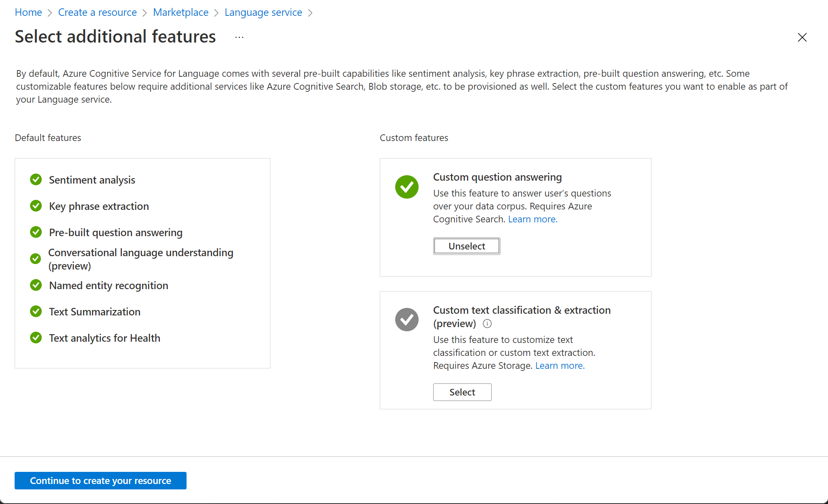The height and width of the screenshot is (504, 828).
Task: Click the Unselect button for Custom question answering
Action: 466,246
